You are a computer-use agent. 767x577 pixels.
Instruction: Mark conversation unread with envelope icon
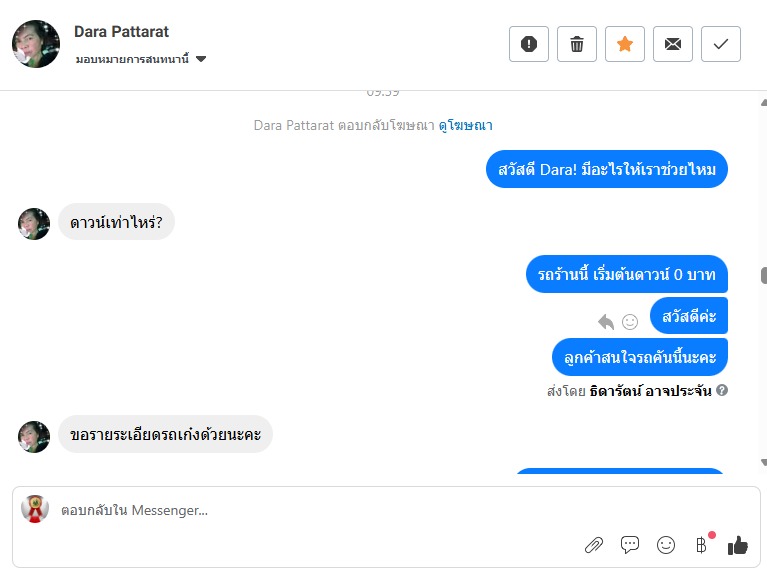tap(673, 44)
